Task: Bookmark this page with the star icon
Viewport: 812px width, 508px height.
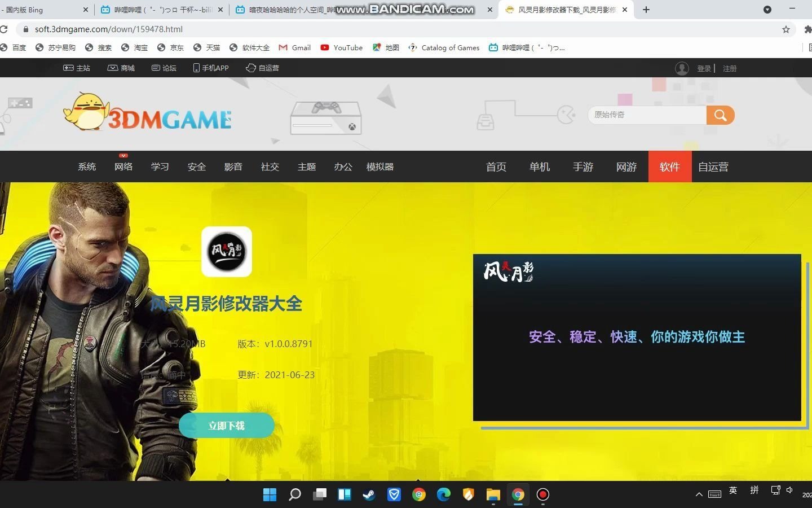Action: pyautogui.click(x=786, y=29)
